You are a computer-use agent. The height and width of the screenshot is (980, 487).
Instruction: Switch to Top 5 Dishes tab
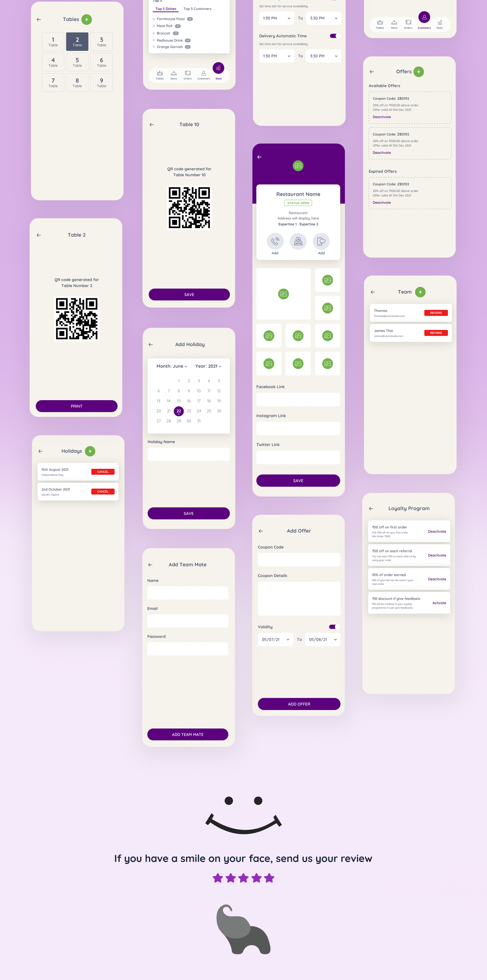166,9
